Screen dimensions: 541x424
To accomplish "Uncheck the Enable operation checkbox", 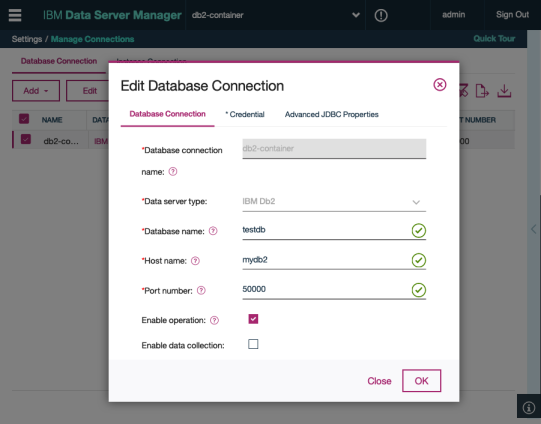I will [253, 319].
